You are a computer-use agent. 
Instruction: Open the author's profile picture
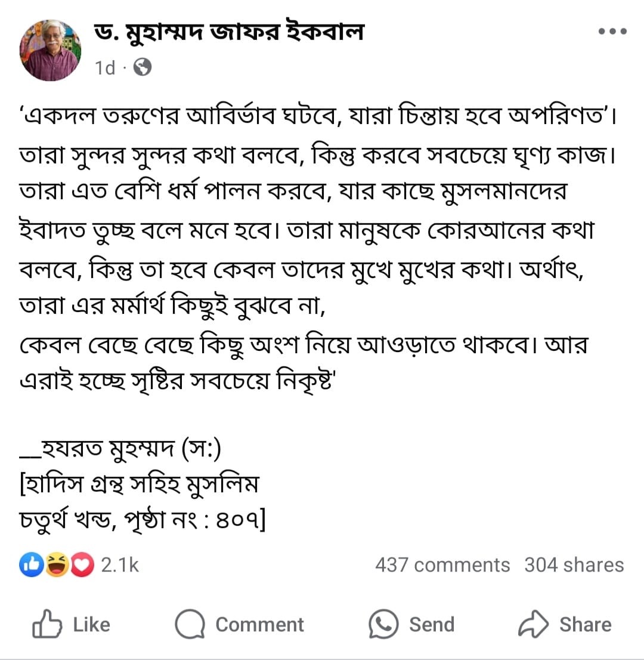coord(51,50)
